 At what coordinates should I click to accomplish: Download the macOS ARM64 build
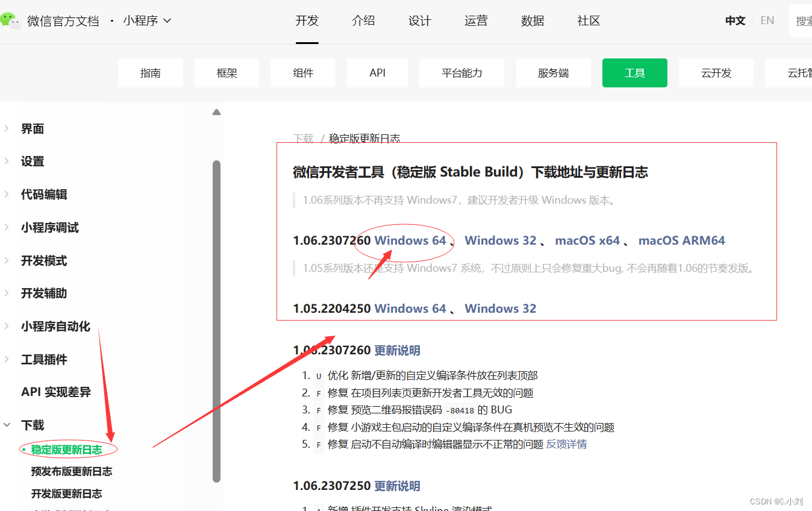point(682,240)
